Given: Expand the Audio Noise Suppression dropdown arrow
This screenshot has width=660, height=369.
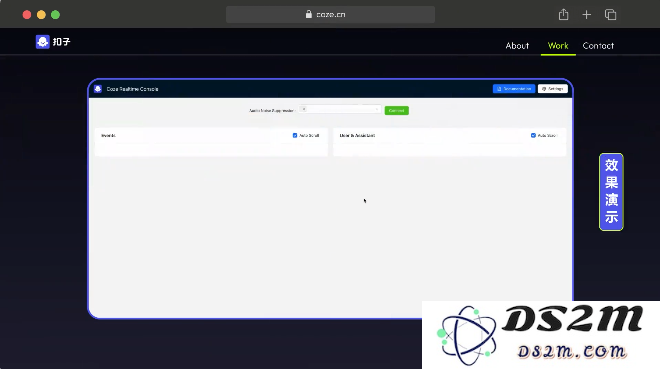Looking at the screenshot, I should 377,109.
